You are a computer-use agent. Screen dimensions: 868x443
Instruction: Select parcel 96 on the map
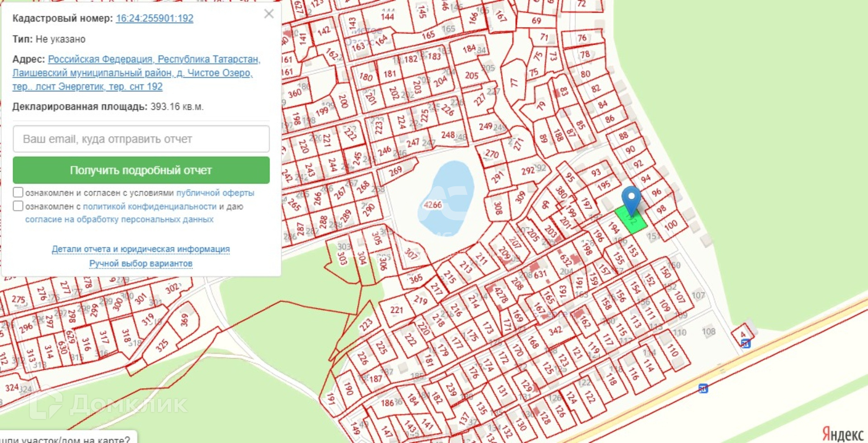click(656, 193)
